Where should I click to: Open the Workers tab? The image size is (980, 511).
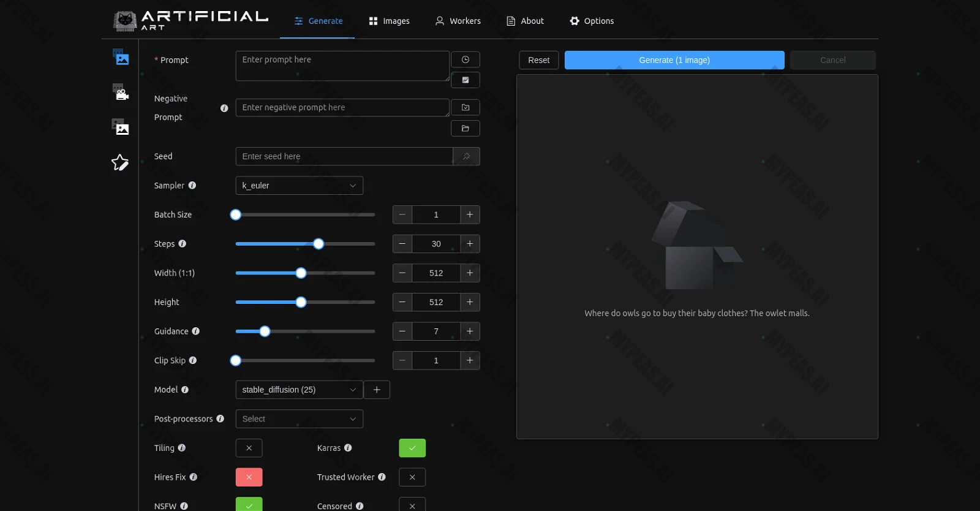coord(458,21)
